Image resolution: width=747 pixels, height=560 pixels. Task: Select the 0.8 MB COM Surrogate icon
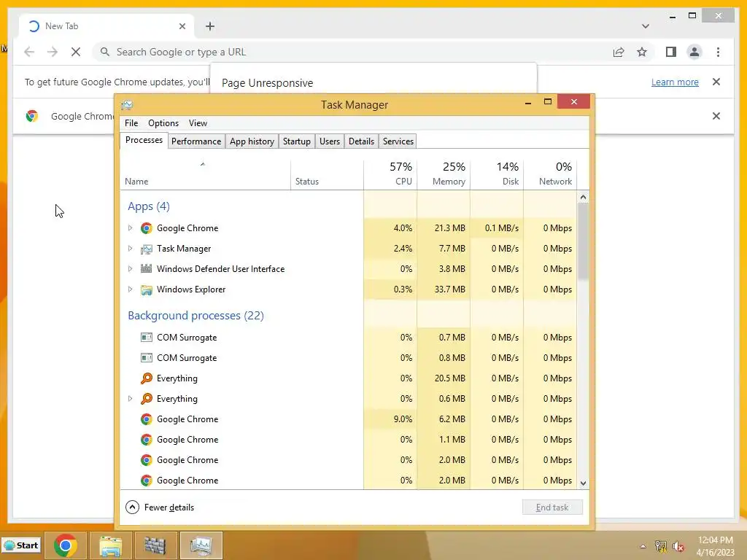click(146, 357)
